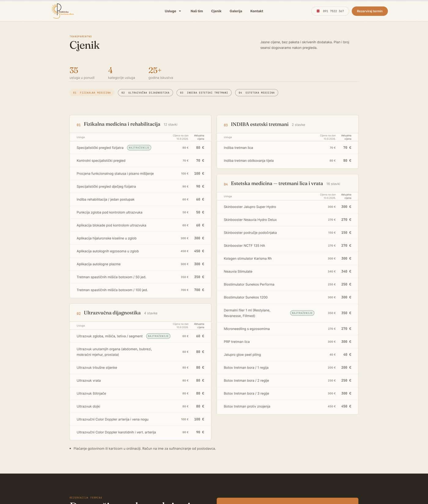The height and width of the screenshot is (504, 428).
Task: Click the red phone icon
Action: point(318,11)
